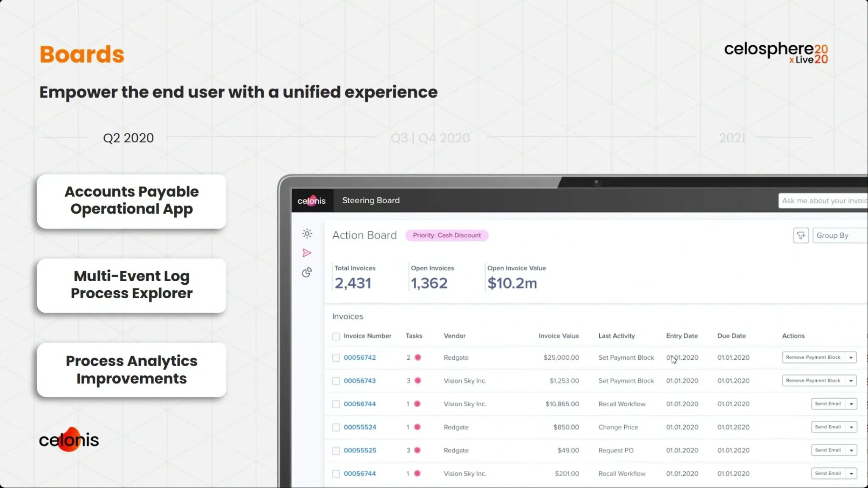Click the Multi-Event Log Process Explorer card
This screenshot has height=488, width=868.
(x=131, y=286)
